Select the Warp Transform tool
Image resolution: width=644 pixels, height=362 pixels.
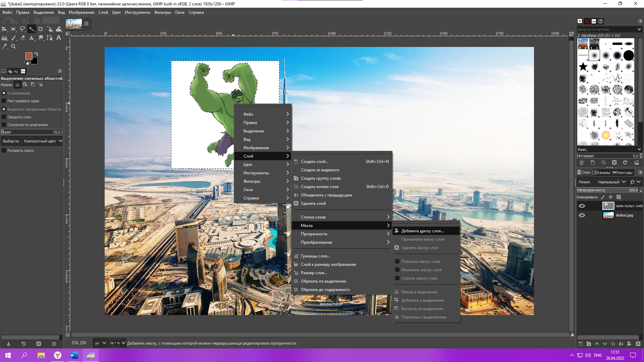59,29
